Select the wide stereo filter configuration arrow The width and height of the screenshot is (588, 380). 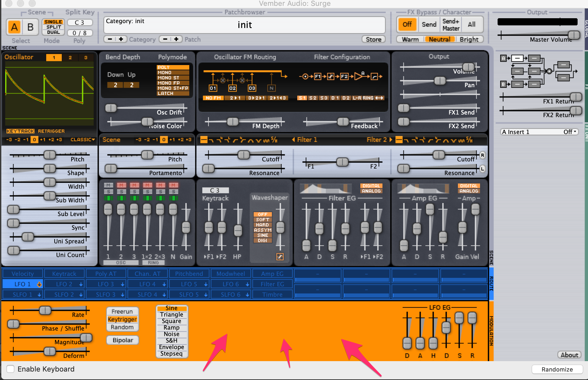[379, 98]
